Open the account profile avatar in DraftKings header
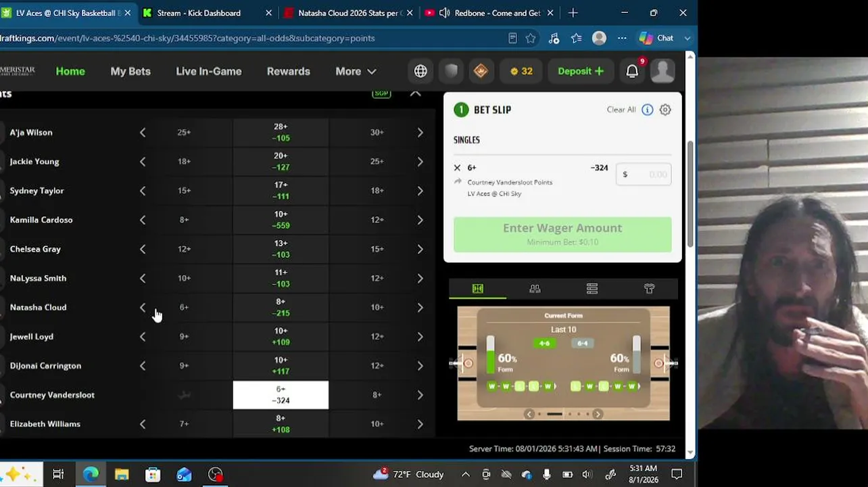The image size is (868, 487). coord(662,71)
